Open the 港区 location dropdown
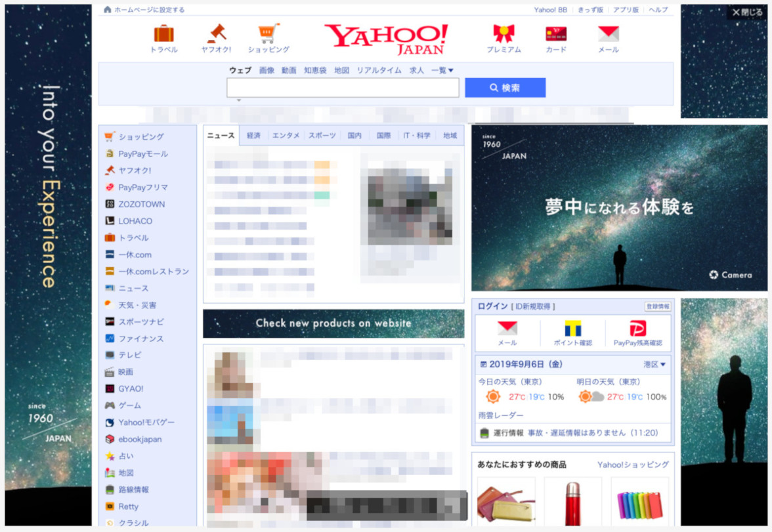The width and height of the screenshot is (772, 532). (654, 364)
